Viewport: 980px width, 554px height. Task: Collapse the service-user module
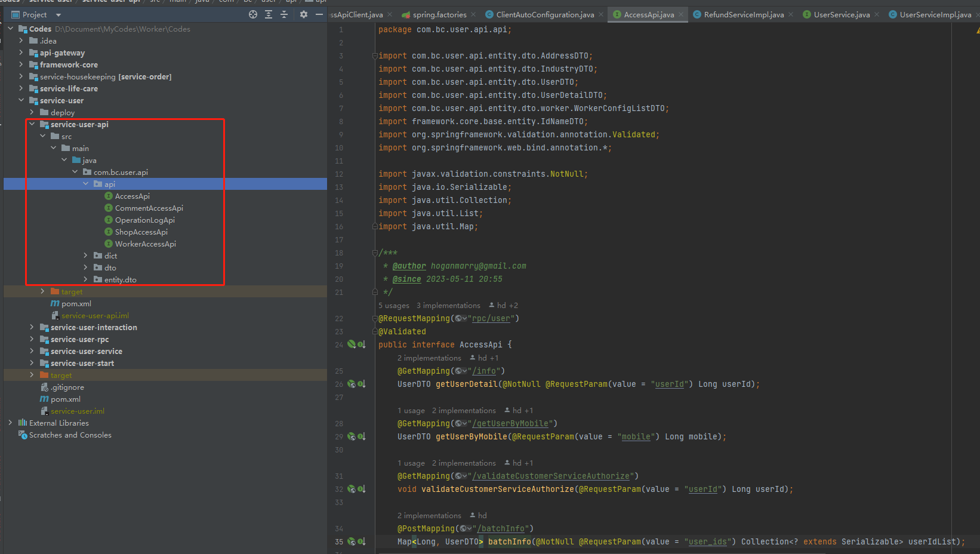21,100
